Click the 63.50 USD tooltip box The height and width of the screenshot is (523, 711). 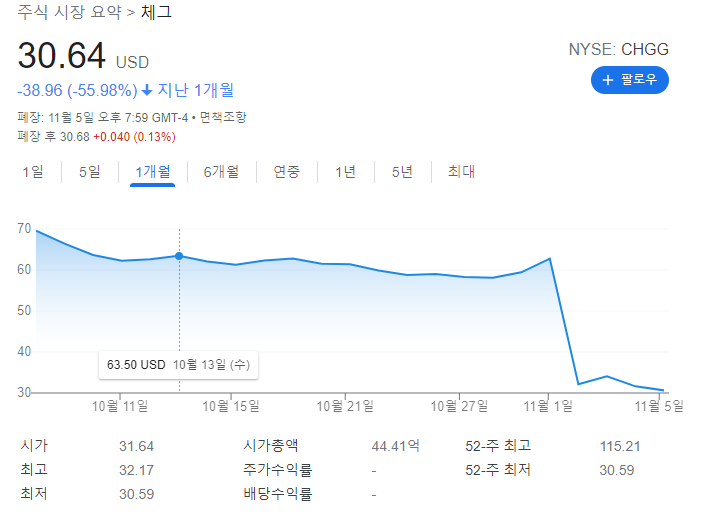tap(178, 365)
